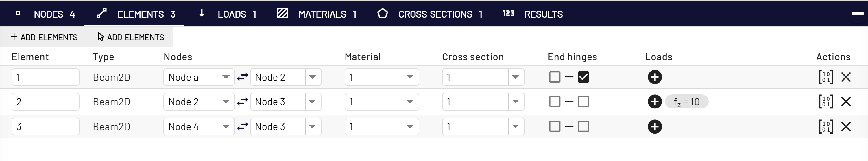The width and height of the screenshot is (868, 161).
Task: Enable the start hinge on element 1
Action: 555,77
